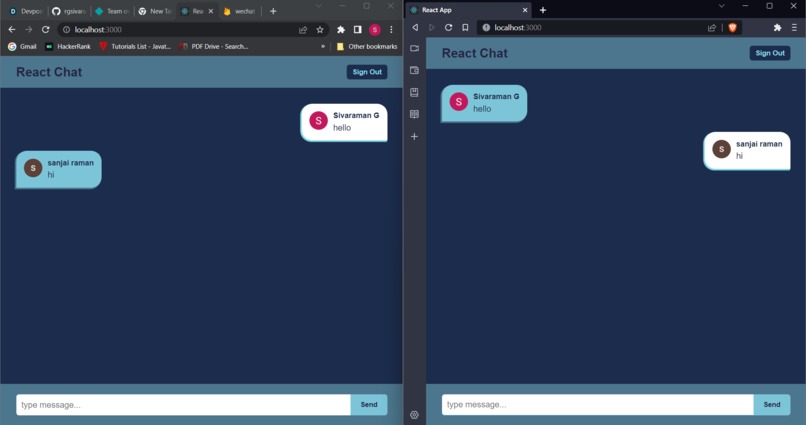This screenshot has width=806, height=425.
Task: Open site info icon in Chrome address bar
Action: point(66,30)
